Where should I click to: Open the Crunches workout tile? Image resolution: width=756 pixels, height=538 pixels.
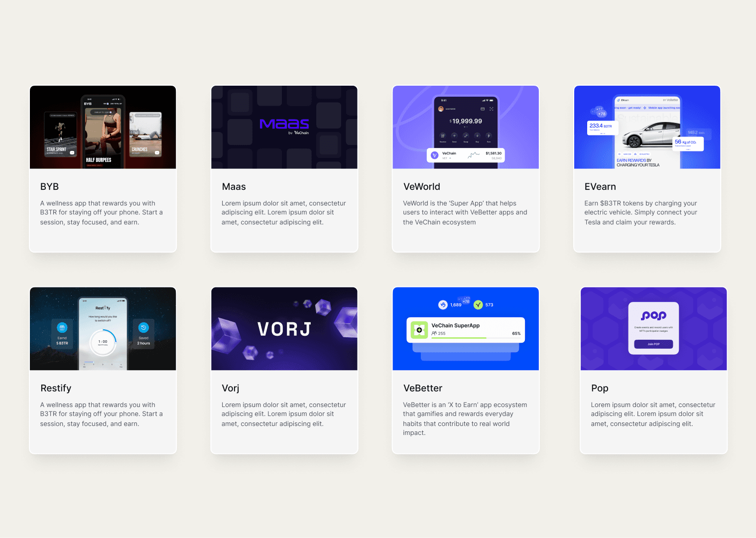point(145,135)
